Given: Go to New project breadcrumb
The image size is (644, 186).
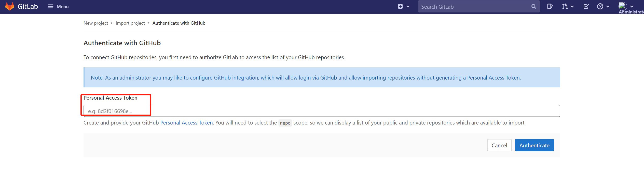Looking at the screenshot, I should point(96,23).
